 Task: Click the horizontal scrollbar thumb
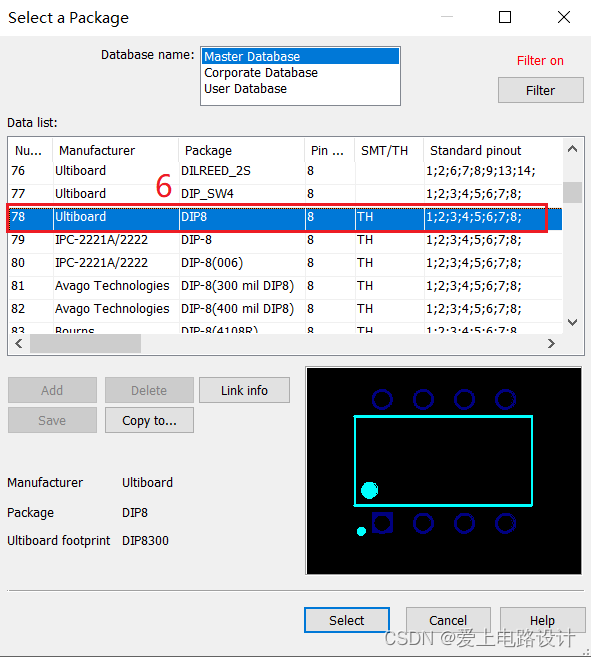tap(86, 344)
